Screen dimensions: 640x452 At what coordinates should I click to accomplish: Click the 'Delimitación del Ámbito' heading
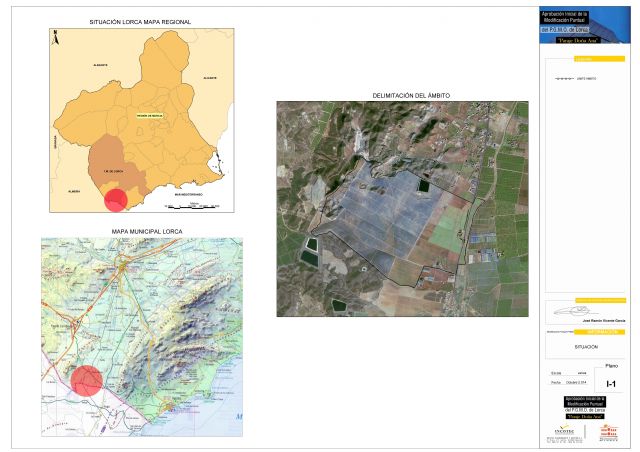[410, 95]
